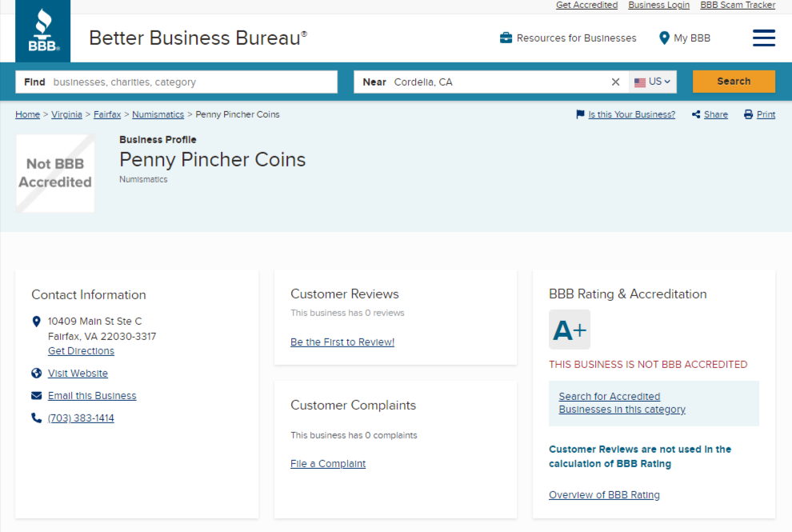Viewport: 792px width, 532px height.
Task: Click the Business Profile label
Action: click(x=158, y=140)
